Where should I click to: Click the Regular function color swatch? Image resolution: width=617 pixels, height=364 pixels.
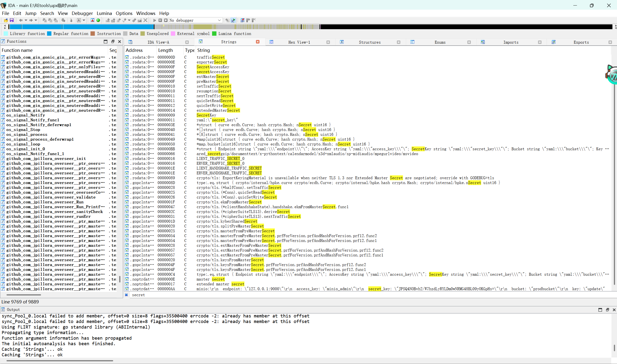49,34
